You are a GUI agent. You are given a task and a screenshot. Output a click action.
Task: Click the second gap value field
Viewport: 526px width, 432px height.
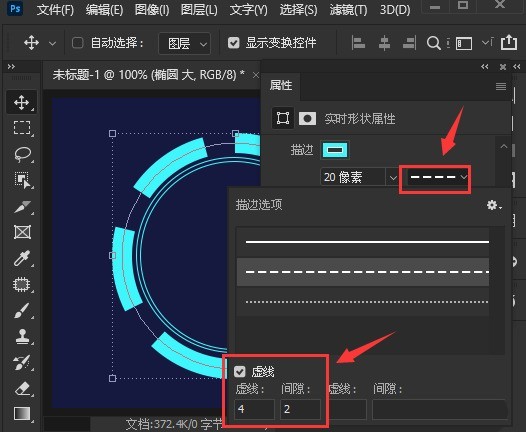(x=439, y=409)
